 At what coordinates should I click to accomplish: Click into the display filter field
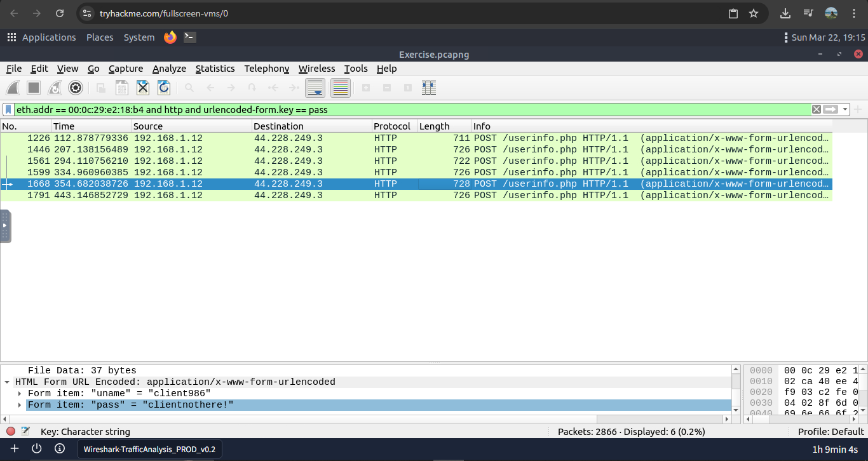pyautogui.click(x=412, y=109)
